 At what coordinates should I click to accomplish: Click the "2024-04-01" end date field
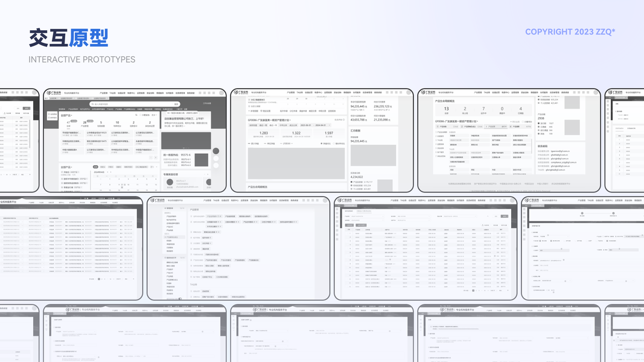point(320,125)
